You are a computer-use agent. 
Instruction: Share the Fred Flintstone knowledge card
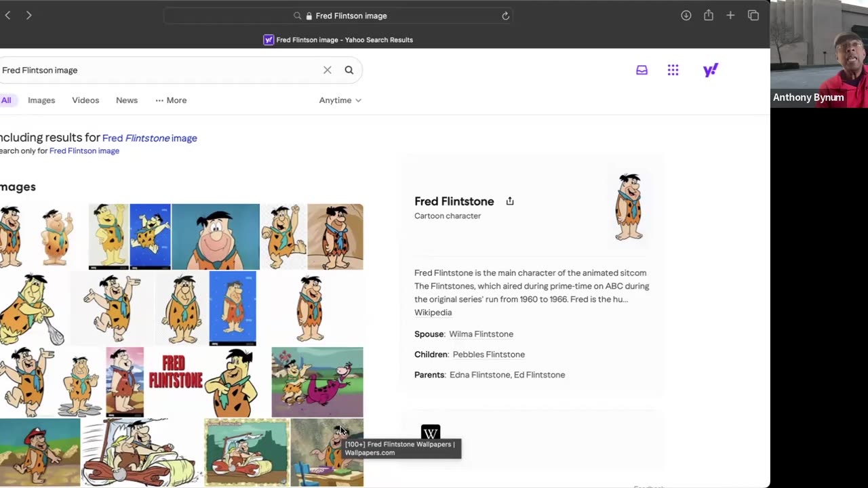pyautogui.click(x=510, y=201)
